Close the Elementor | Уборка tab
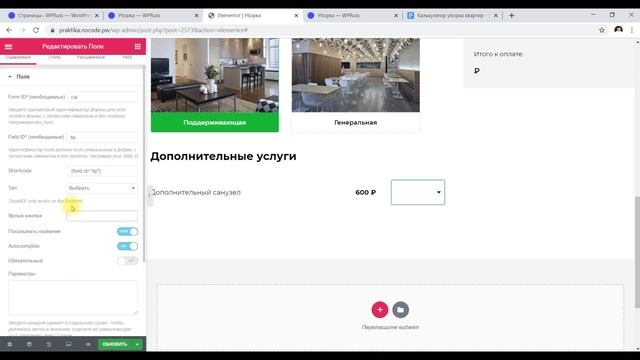The width and height of the screenshot is (640, 360). click(296, 16)
